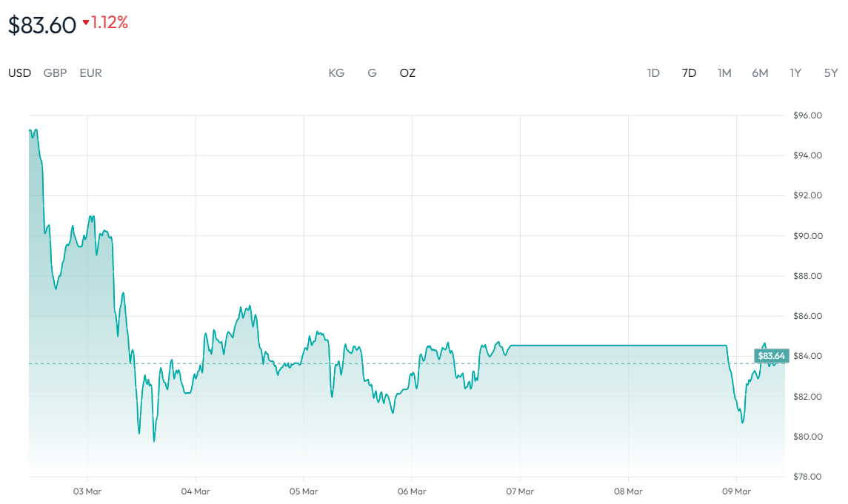The width and height of the screenshot is (848, 504).
Task: Open the 5Y price chart
Action: 831,73
